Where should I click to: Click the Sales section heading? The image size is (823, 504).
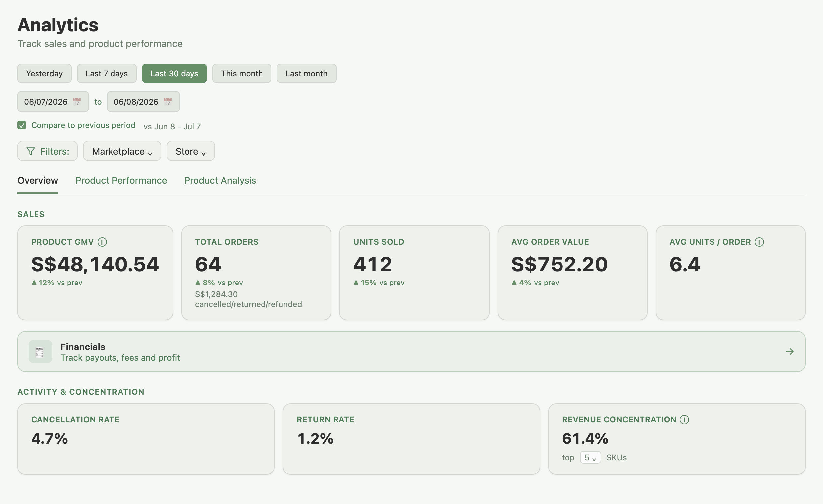(31, 214)
